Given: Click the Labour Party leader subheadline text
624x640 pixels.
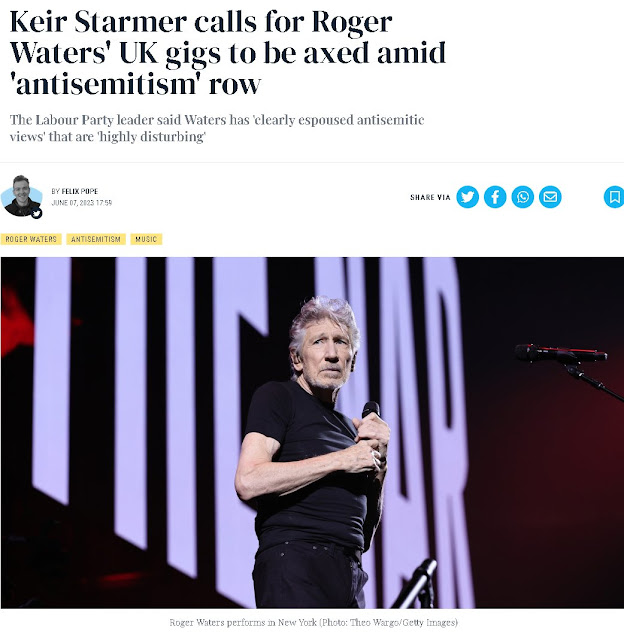Looking at the screenshot, I should click(217, 128).
